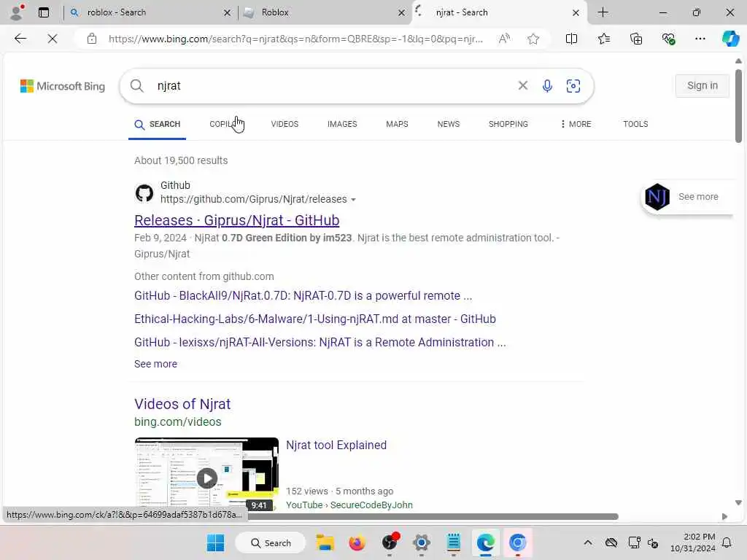
Task: Open the Settings gear taskbar icon
Action: click(x=422, y=542)
